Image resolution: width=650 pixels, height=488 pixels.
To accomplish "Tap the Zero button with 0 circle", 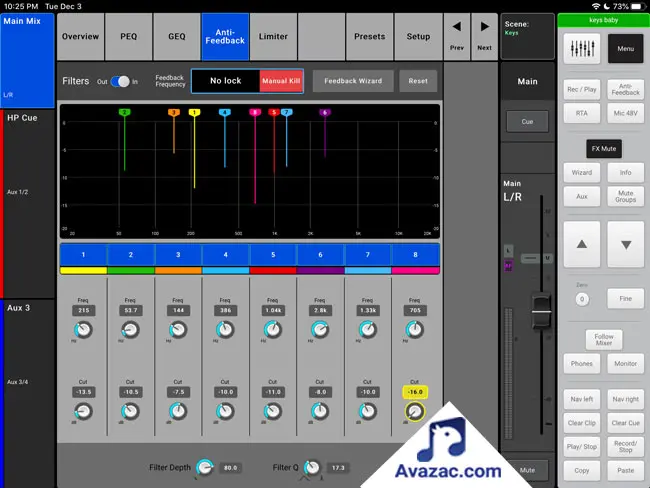I will coord(582,299).
